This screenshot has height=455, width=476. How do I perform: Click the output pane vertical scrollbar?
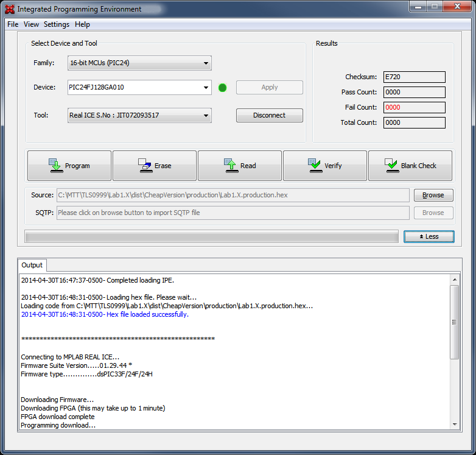(x=454, y=322)
